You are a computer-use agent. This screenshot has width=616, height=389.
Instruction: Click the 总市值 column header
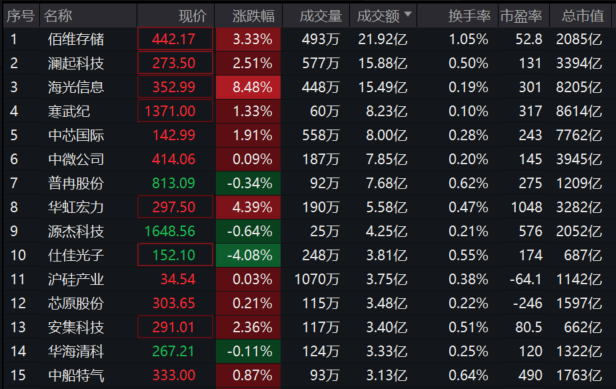582,16
